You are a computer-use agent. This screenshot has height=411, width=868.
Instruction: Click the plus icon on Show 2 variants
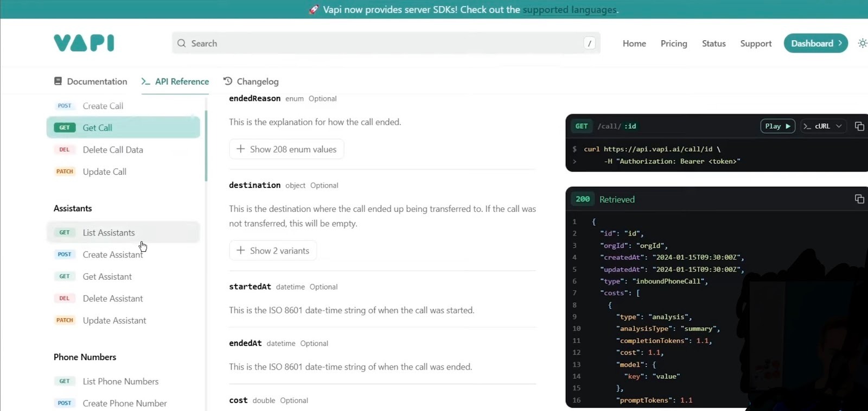point(241,250)
